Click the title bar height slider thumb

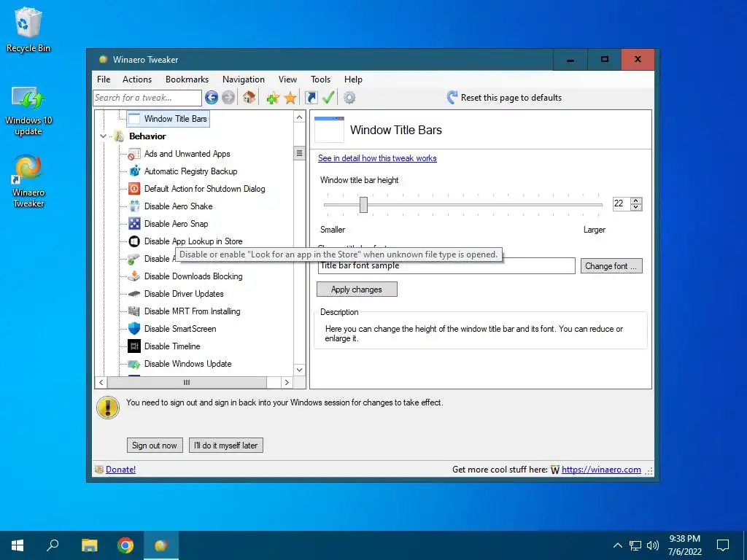point(363,205)
